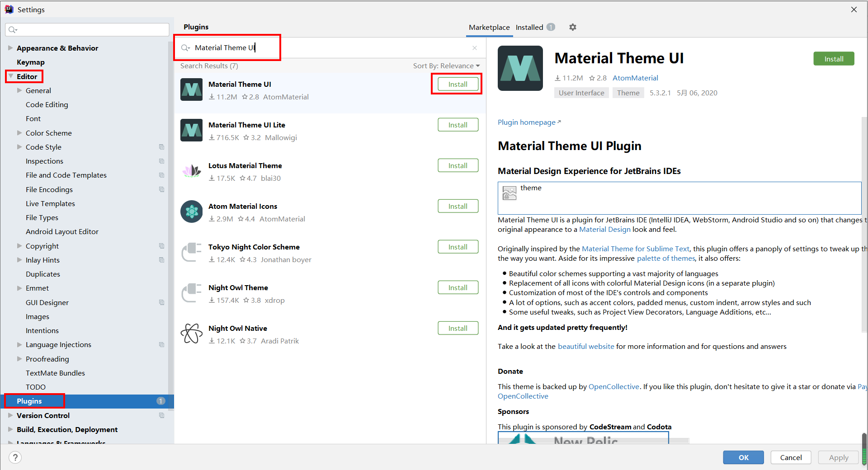Image resolution: width=868 pixels, height=470 pixels.
Task: Click the large Material Theme UI detail logo
Action: pos(520,68)
